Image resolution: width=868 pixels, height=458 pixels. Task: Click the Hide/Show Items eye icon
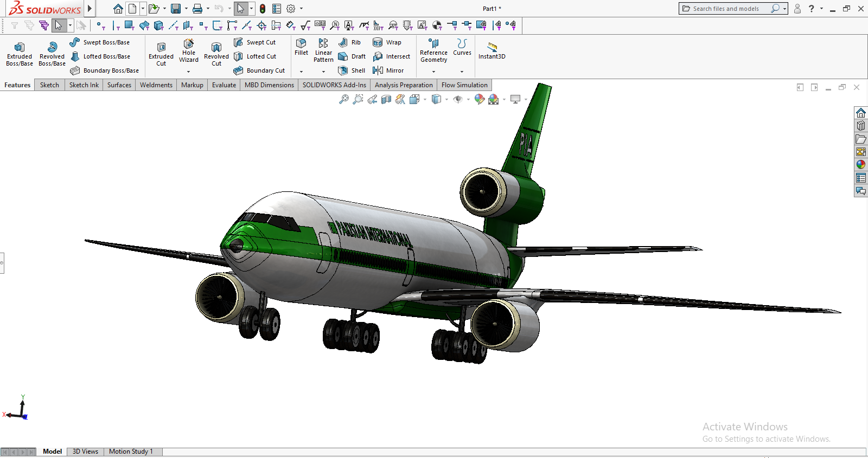458,99
